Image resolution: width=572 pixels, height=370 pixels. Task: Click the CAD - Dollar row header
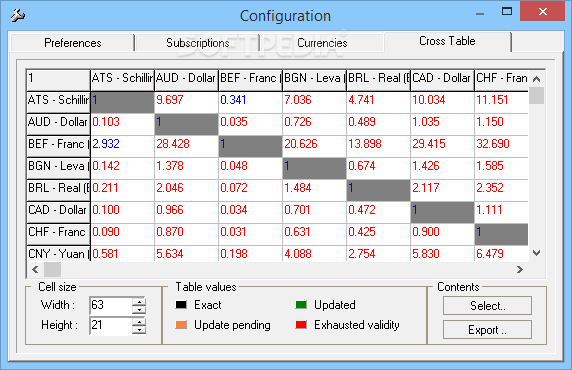58,212
